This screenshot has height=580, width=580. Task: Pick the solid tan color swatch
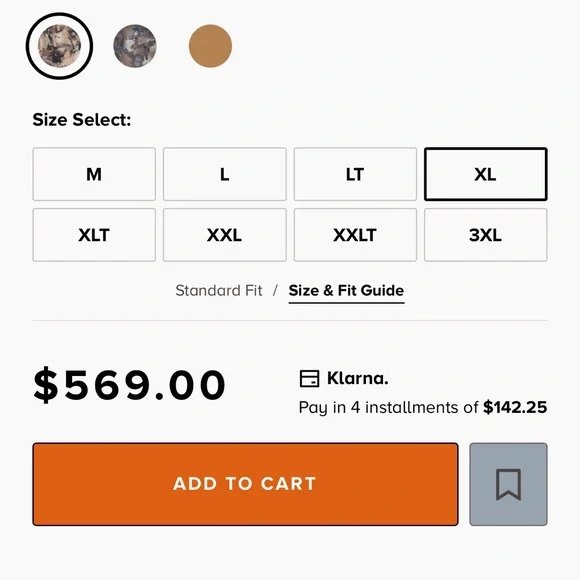point(210,46)
